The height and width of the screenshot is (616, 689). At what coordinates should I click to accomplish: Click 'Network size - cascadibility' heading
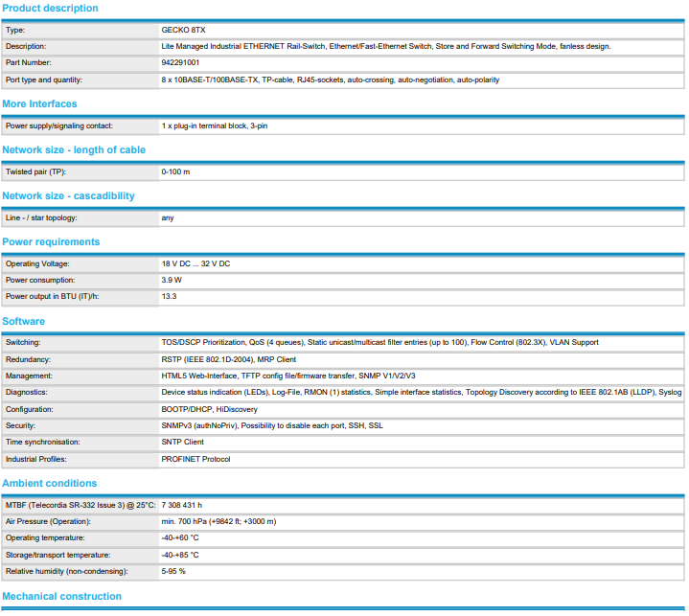[69, 196]
